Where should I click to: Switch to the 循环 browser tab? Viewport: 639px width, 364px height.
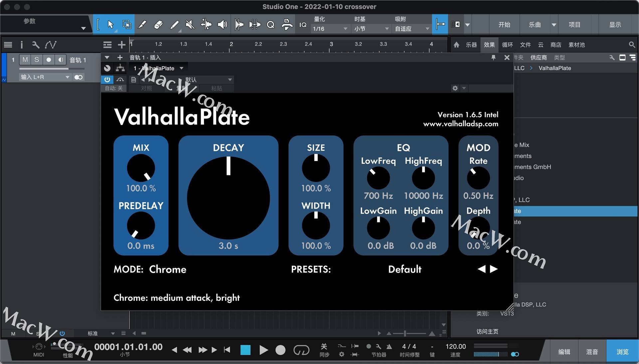tap(507, 45)
